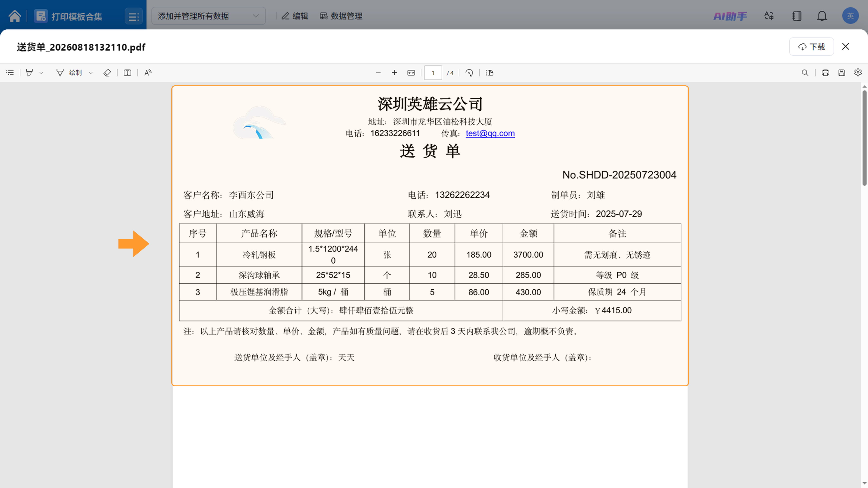Select the text box tool
The image size is (868, 488).
coord(127,73)
